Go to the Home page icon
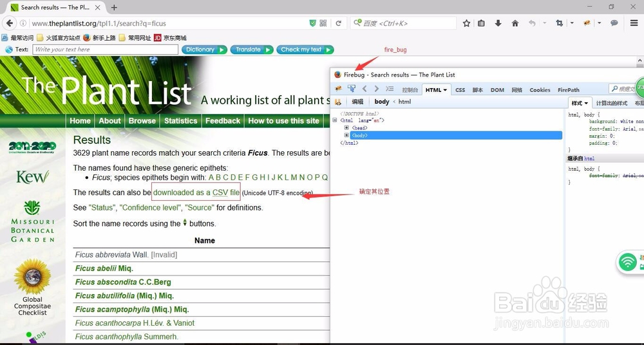 coord(515,23)
